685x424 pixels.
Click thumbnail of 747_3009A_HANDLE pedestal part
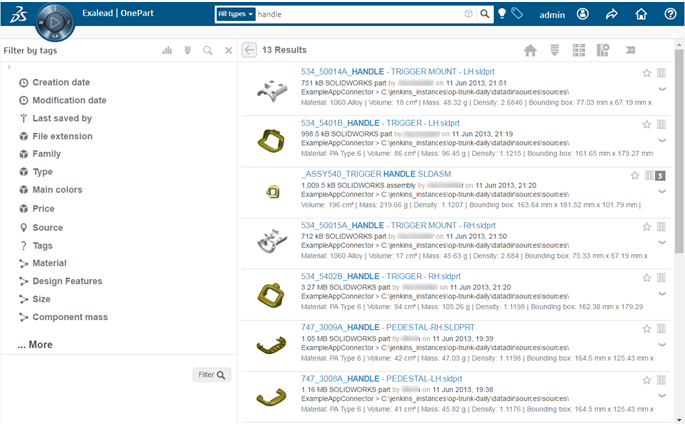[271, 345]
